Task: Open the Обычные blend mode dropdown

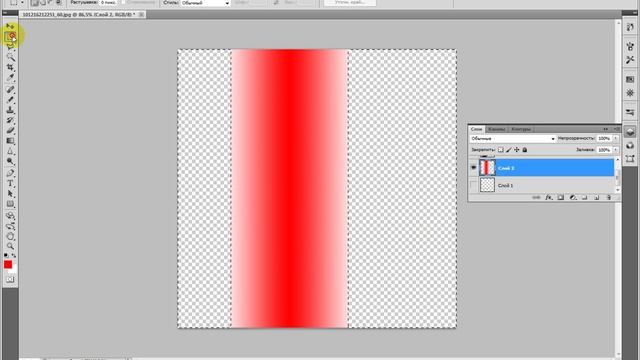Action: 513,139
